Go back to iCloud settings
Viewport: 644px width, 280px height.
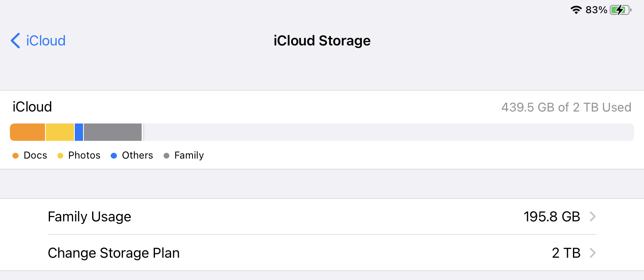point(38,40)
